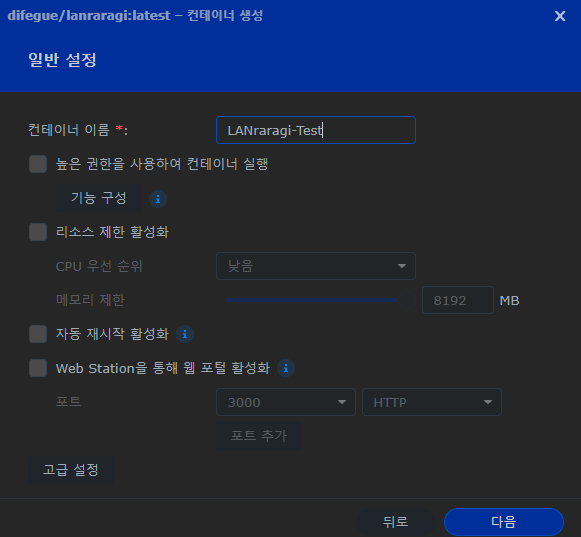Click info icon next to 기능 구성

tap(158, 199)
